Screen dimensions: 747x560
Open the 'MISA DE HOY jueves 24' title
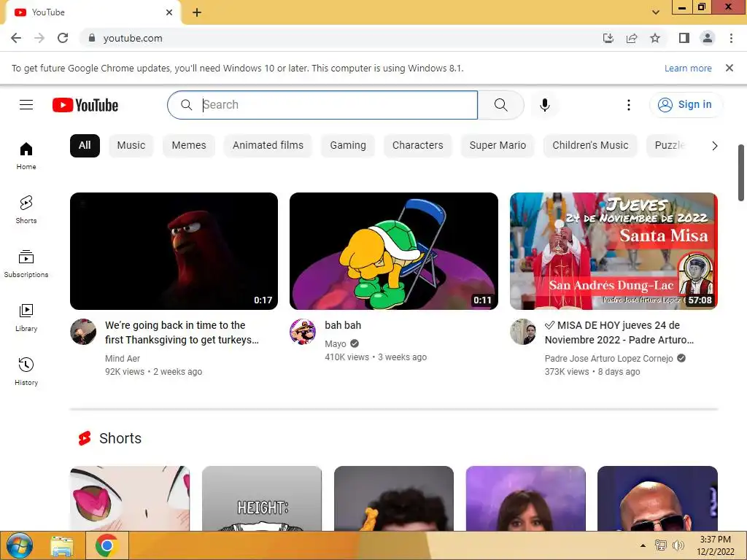619,332
